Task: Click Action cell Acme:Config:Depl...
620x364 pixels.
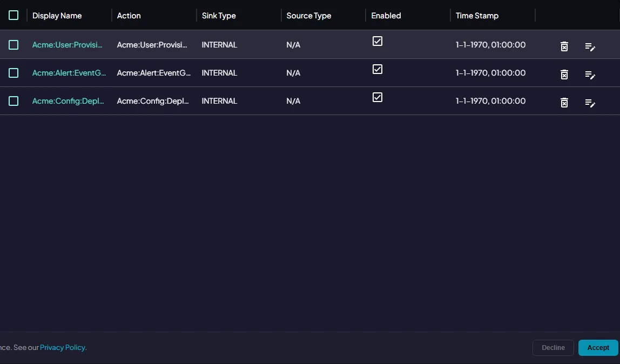Action: (153, 101)
